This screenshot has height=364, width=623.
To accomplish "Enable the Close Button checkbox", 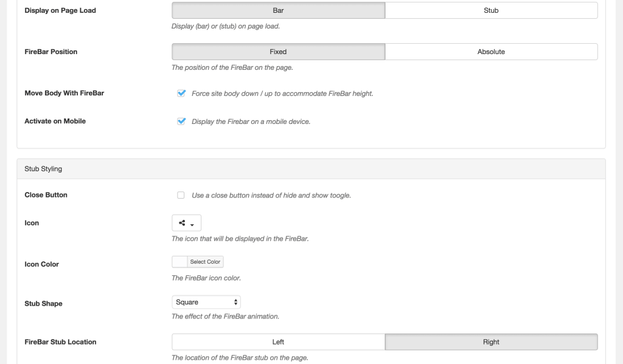I will 181,196.
